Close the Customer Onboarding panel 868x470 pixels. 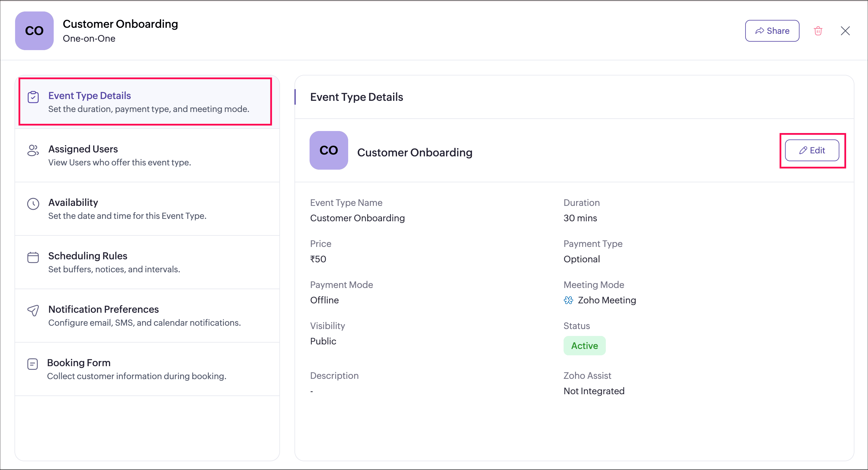pyautogui.click(x=845, y=31)
